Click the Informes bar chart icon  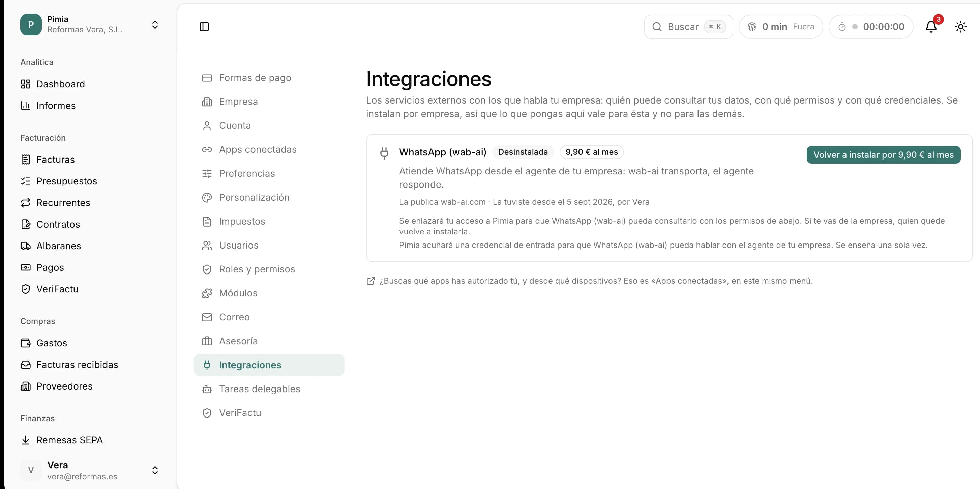26,106
